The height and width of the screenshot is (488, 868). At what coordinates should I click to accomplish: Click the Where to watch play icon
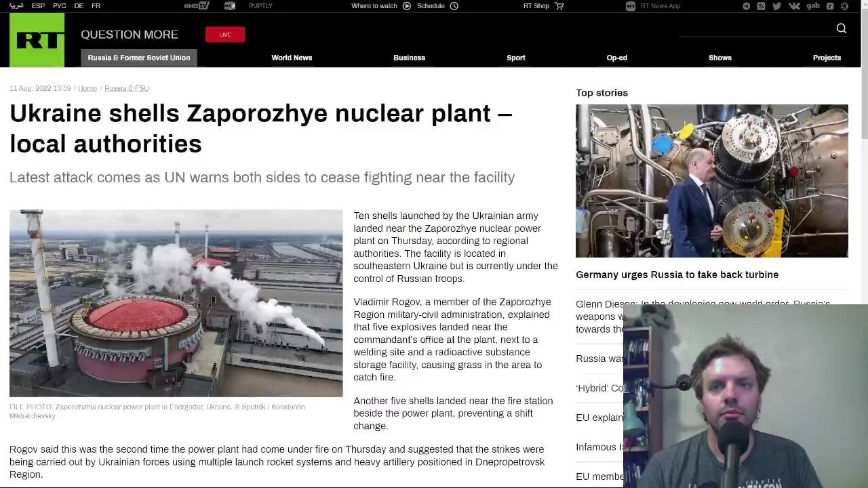coord(407,6)
